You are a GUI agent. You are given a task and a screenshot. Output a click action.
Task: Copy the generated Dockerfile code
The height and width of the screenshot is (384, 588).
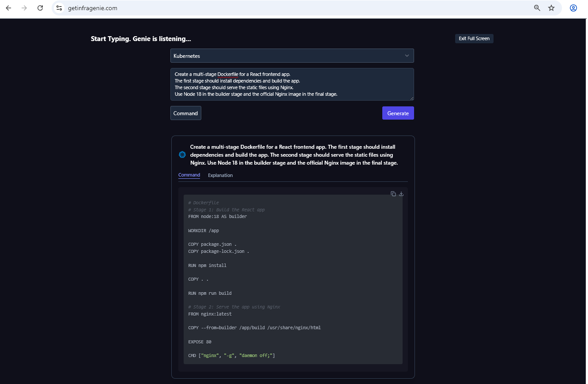point(393,194)
